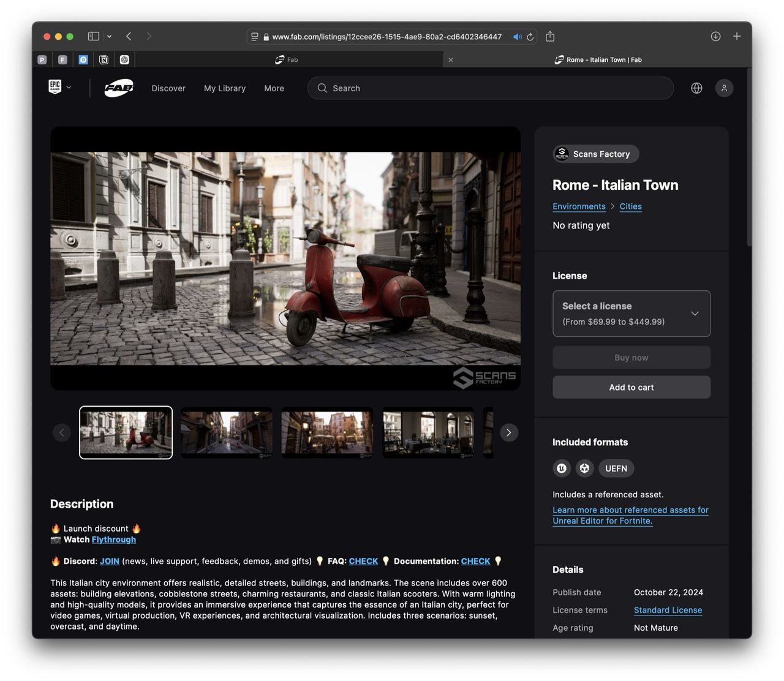Click the Unreal Engine format icon
Screen dimensions: 784x681
[x=562, y=468]
